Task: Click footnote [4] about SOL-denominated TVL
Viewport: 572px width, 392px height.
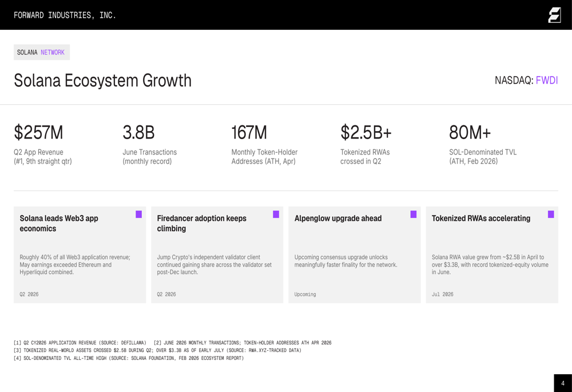Action: coord(129,358)
